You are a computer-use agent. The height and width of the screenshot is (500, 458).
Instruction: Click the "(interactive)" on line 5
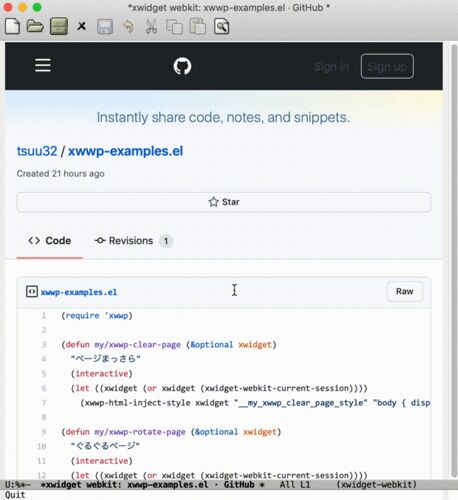(x=102, y=374)
